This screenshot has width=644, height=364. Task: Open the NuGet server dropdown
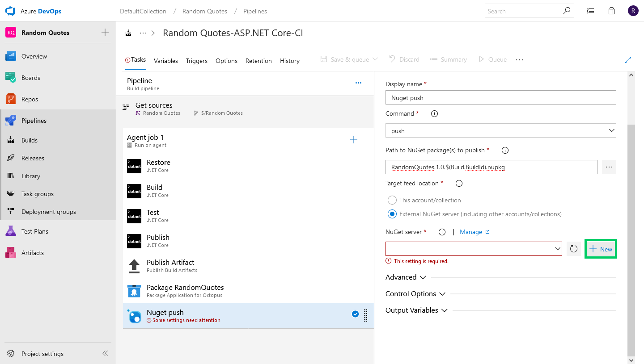[474, 249]
